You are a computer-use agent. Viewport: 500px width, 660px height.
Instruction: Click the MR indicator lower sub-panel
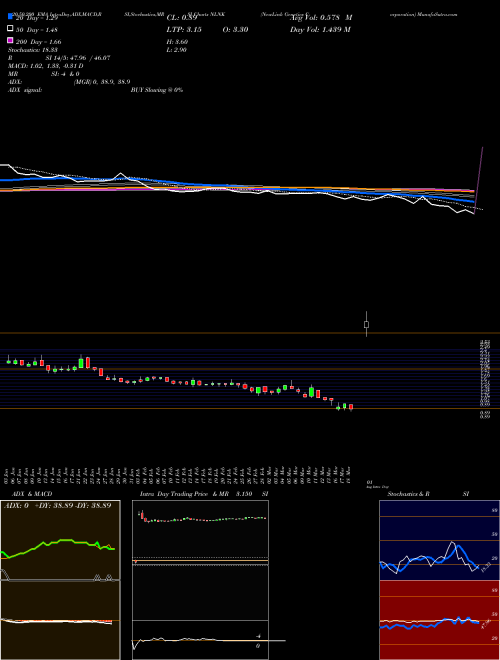point(200,640)
